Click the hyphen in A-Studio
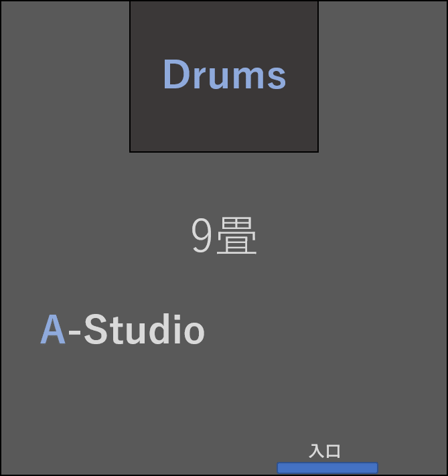 (x=75, y=332)
